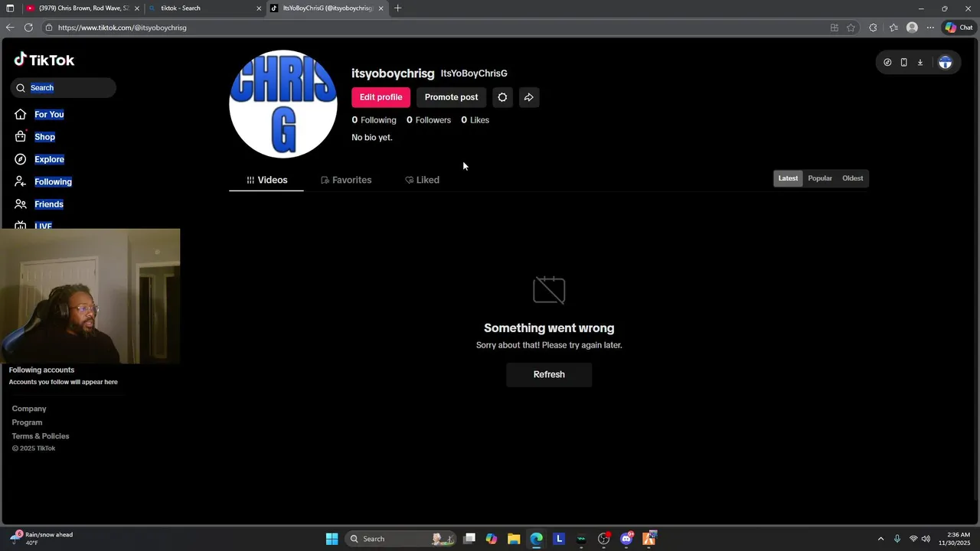Open the favorites list icon
980x551 pixels.
[x=893, y=28]
